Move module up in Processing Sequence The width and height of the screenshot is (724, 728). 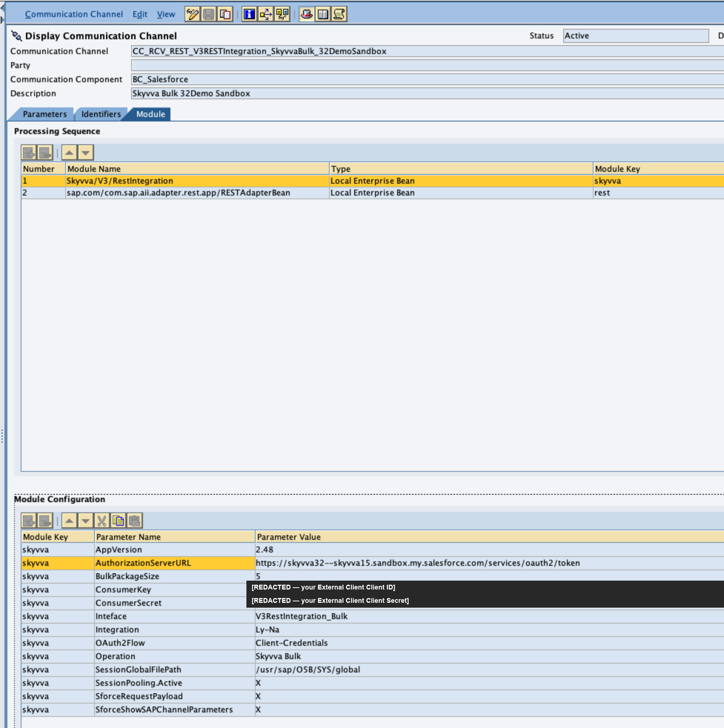69,153
